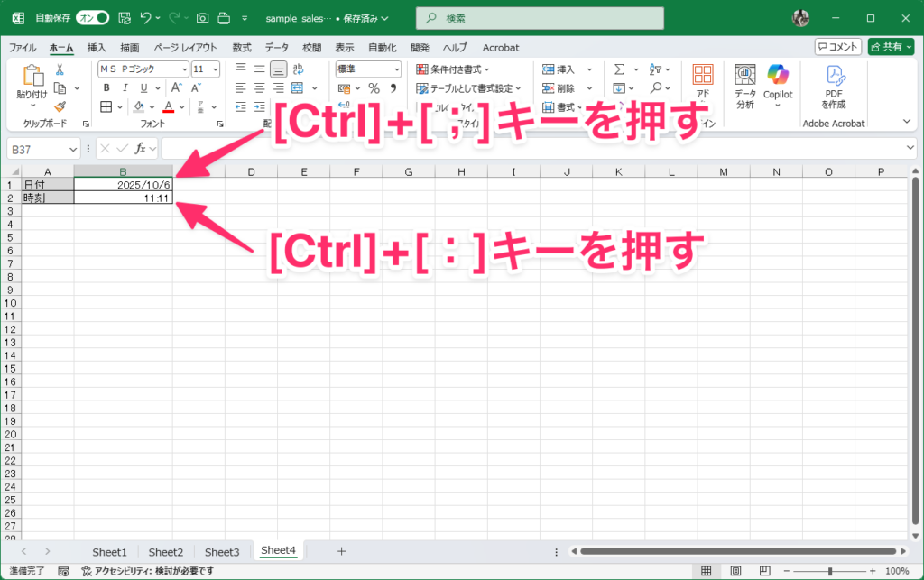
Task: Apply percent style with the % icon
Action: 374,88
